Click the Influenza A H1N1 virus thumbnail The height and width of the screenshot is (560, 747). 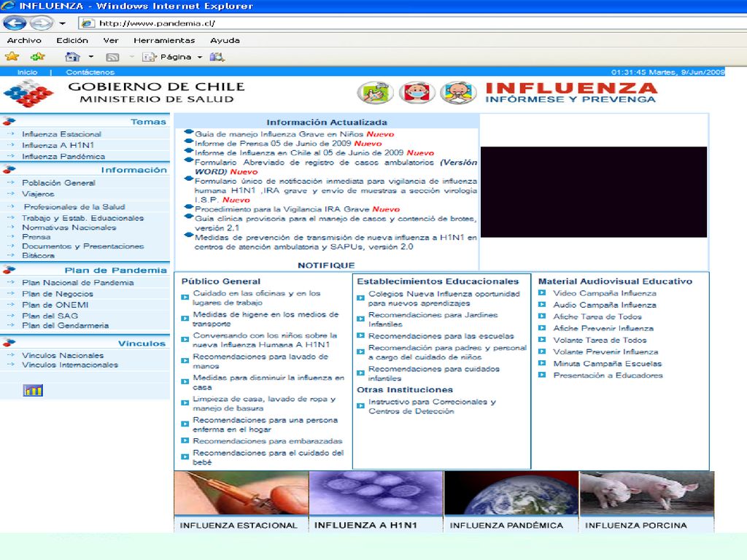pyautogui.click(x=376, y=493)
